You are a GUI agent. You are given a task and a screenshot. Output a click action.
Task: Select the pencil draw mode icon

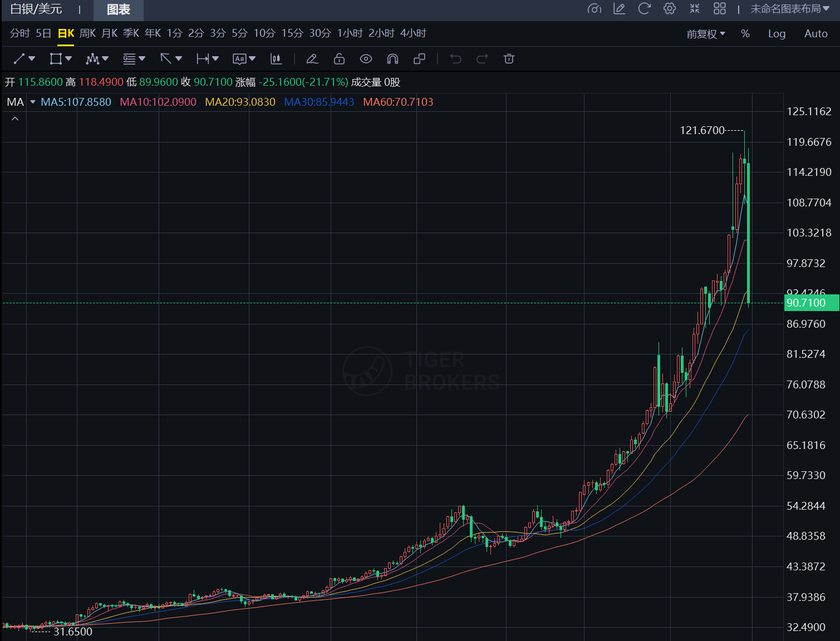pyautogui.click(x=312, y=59)
